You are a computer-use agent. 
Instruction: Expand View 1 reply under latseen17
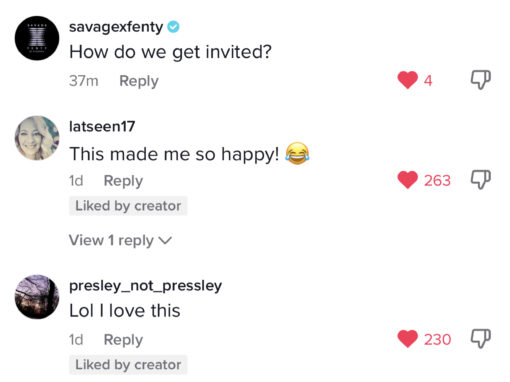pos(120,240)
